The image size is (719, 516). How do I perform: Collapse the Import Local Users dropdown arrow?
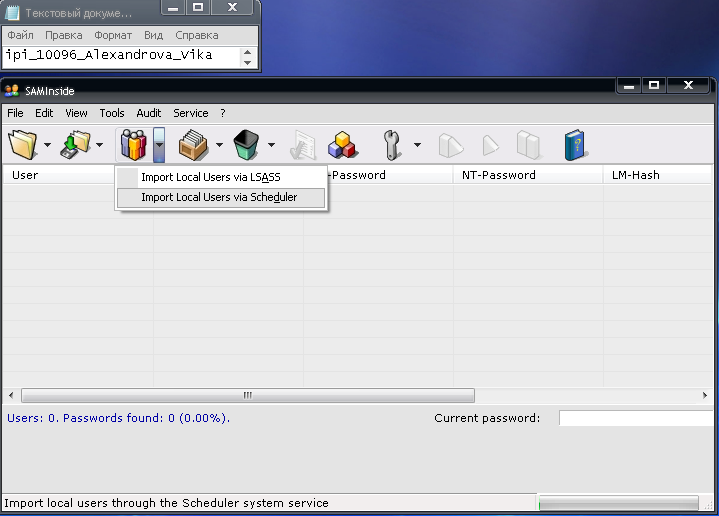coord(159,145)
